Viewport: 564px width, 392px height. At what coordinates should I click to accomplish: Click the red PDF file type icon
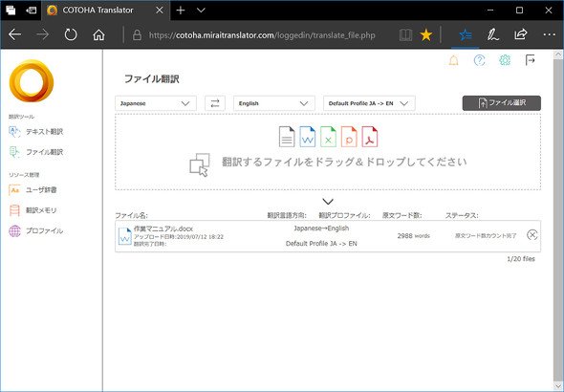(370, 137)
